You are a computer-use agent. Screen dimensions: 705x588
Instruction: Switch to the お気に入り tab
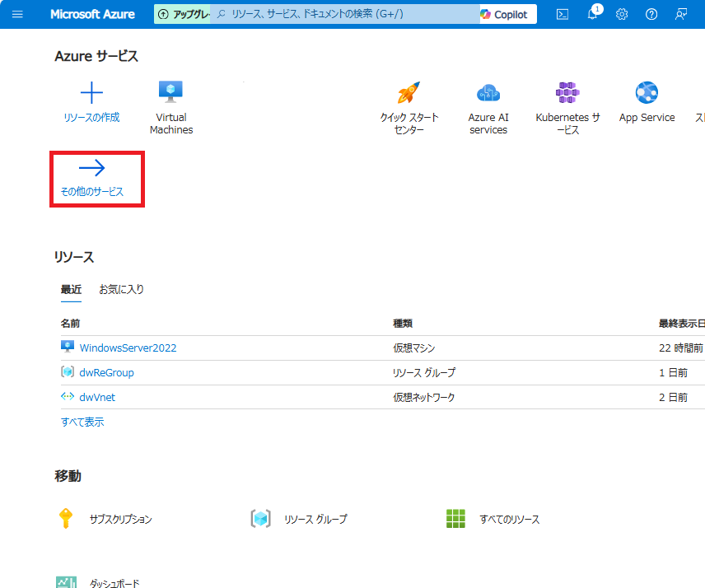tap(121, 290)
